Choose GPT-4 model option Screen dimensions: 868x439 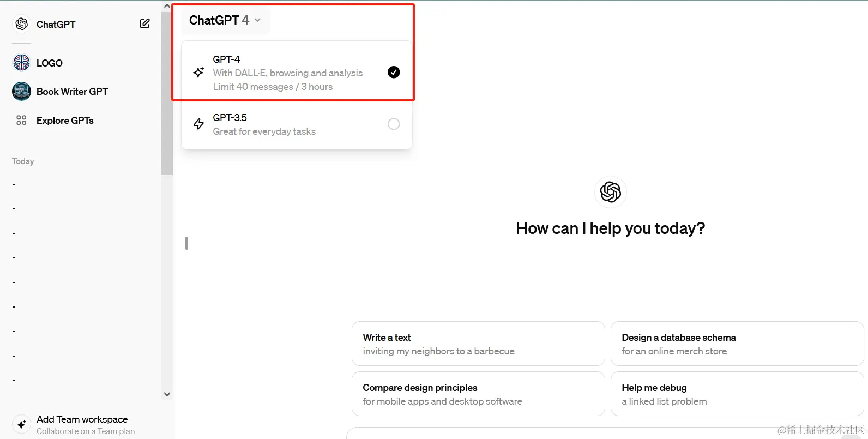tap(297, 73)
